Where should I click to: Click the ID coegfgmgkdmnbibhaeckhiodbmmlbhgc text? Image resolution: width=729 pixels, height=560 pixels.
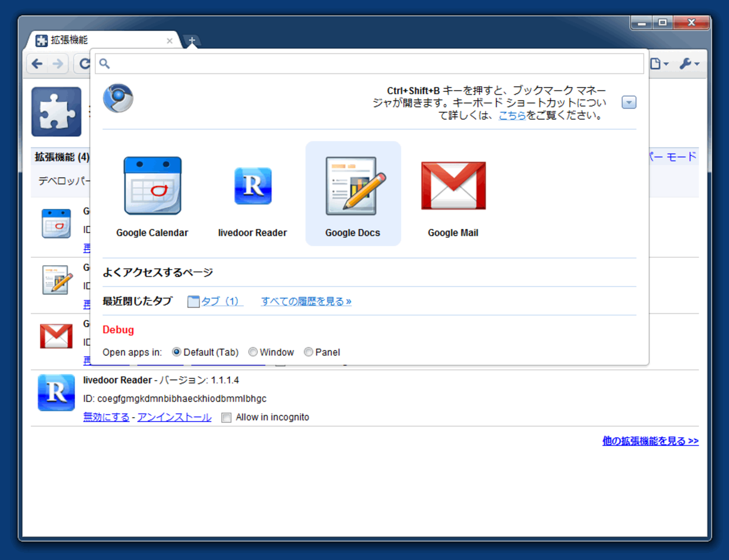[x=175, y=399]
